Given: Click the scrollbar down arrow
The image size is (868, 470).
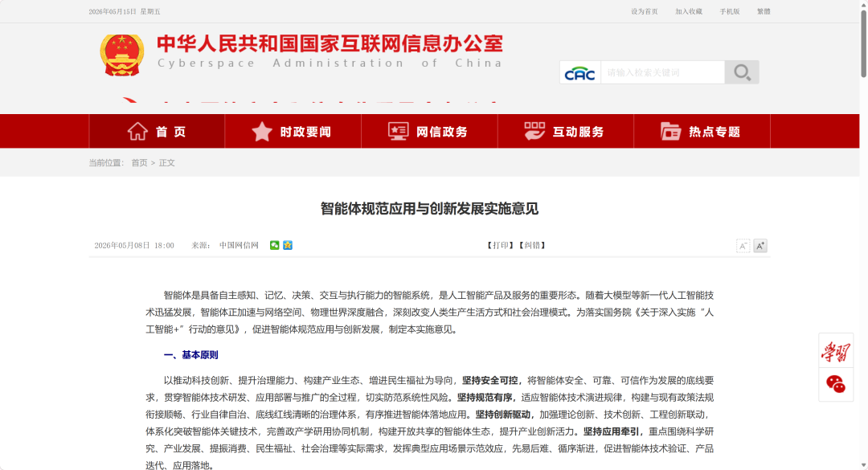Looking at the screenshot, I should [x=863, y=465].
